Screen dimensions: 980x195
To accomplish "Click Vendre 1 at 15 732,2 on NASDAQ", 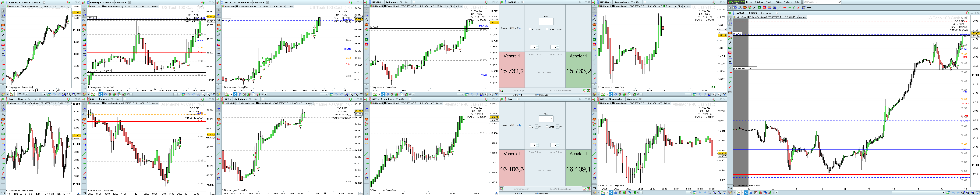I will [x=512, y=69].
